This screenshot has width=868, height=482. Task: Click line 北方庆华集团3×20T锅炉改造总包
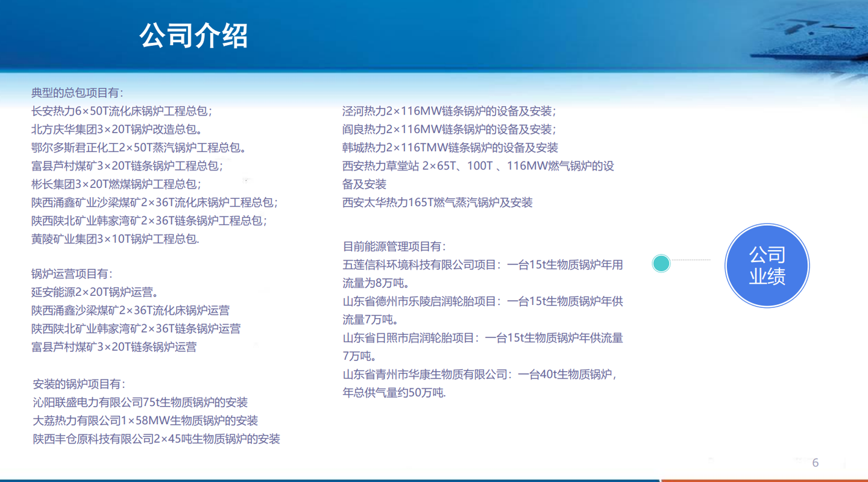[x=117, y=129]
